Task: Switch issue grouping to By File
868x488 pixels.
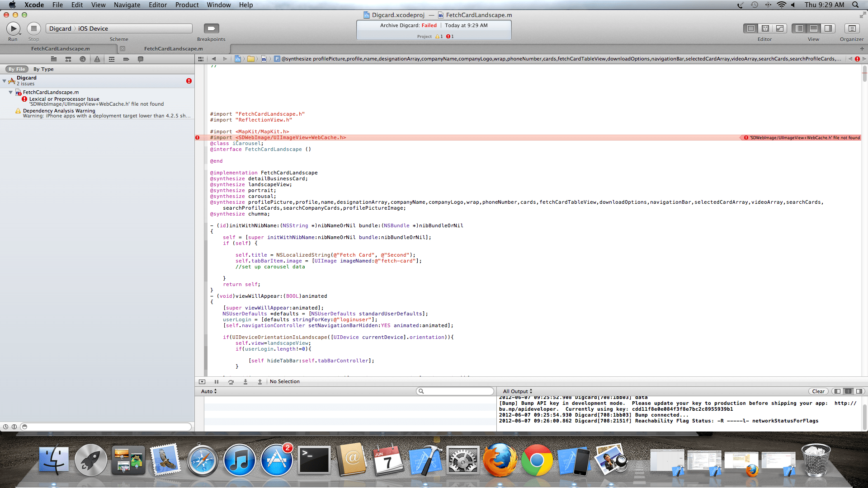Action: (x=17, y=69)
